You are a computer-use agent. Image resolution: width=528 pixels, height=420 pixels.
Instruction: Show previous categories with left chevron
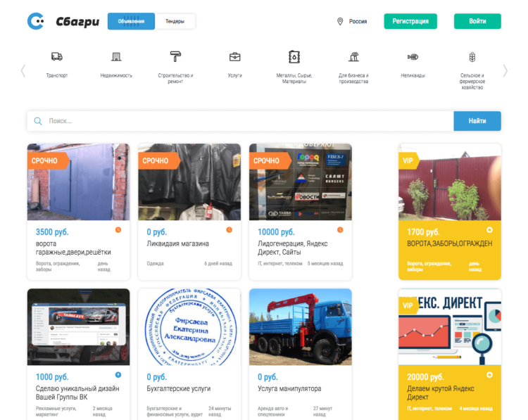coord(23,71)
